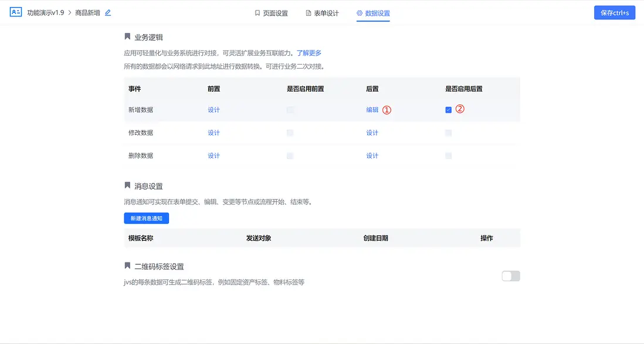
Task: Click the flag icon before 二维码标签设置
Action: tap(127, 266)
